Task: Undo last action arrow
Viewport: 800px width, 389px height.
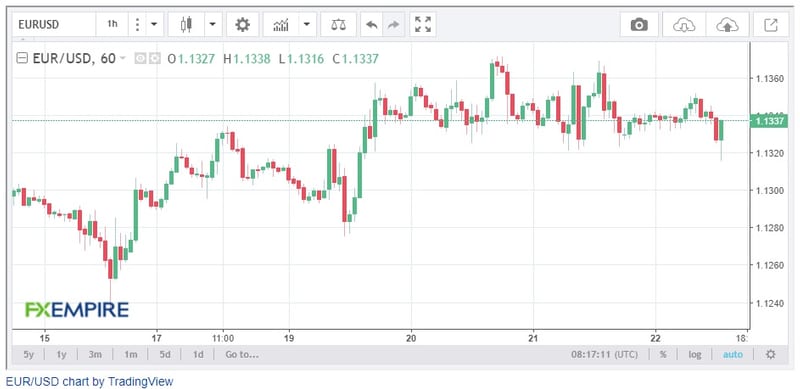Action: click(371, 24)
